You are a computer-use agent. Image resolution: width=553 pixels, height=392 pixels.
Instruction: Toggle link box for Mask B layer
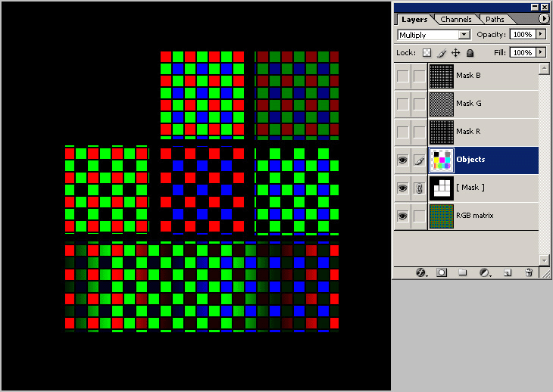(420, 76)
